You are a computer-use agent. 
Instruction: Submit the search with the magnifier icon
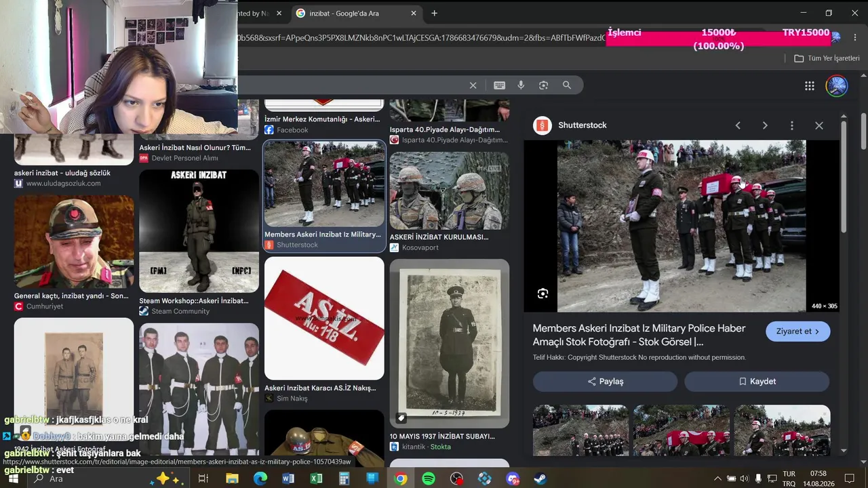[x=567, y=85]
